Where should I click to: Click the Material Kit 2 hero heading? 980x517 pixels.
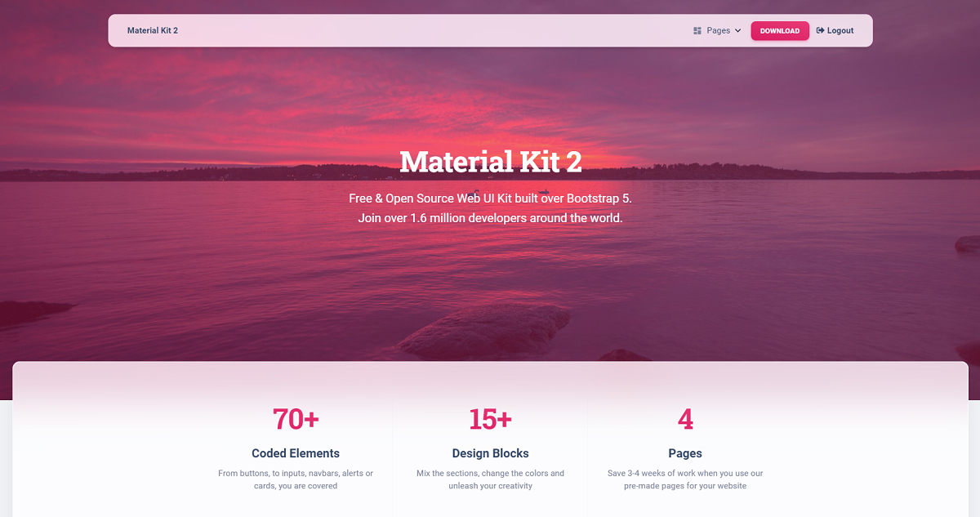coord(491,162)
